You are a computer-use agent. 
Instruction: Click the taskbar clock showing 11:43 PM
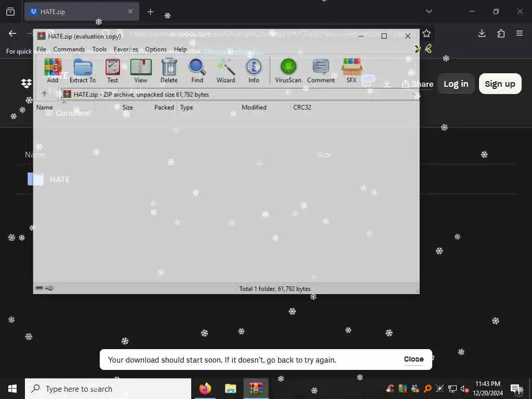coord(488,389)
